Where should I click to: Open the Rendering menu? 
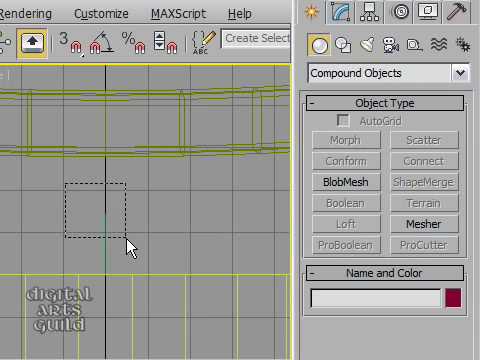[25, 14]
